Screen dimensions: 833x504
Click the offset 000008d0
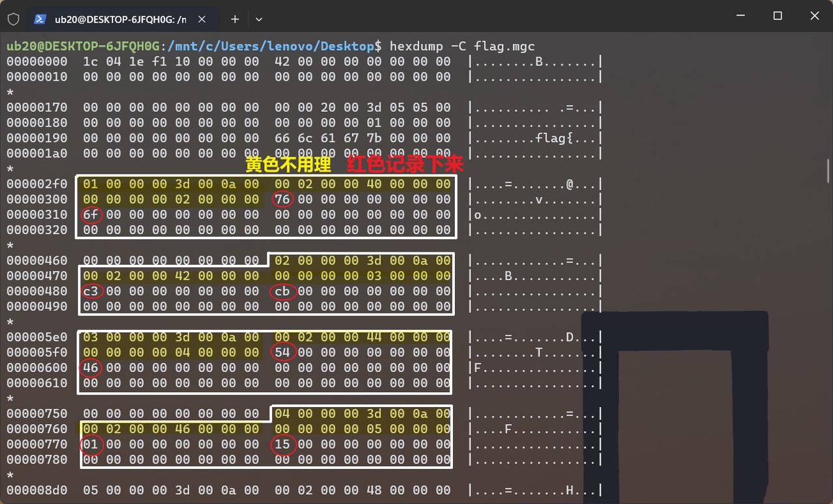(37, 490)
